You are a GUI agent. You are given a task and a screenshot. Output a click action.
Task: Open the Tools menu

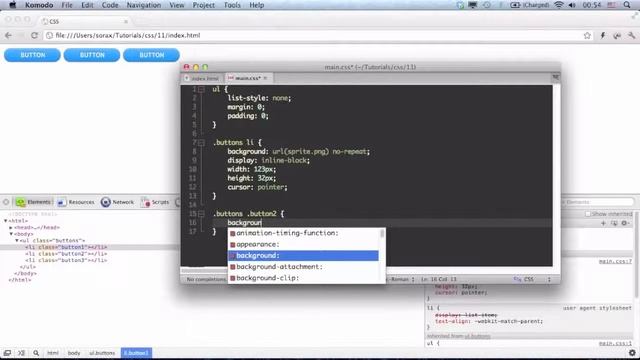pyautogui.click(x=232, y=5)
